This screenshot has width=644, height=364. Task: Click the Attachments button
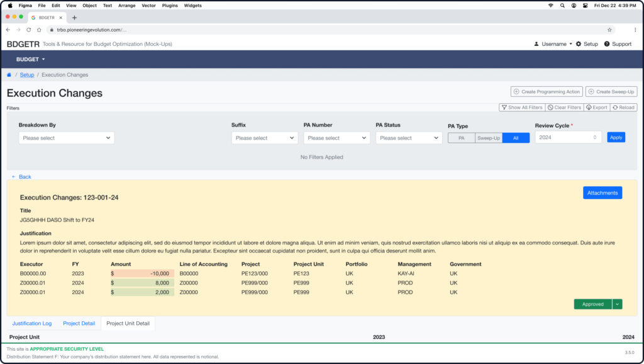pyautogui.click(x=602, y=193)
